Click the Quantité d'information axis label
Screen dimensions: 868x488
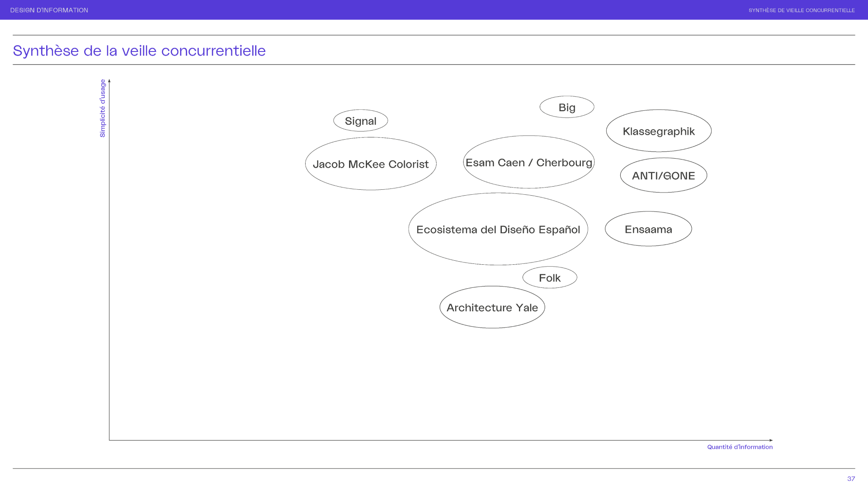click(x=740, y=447)
